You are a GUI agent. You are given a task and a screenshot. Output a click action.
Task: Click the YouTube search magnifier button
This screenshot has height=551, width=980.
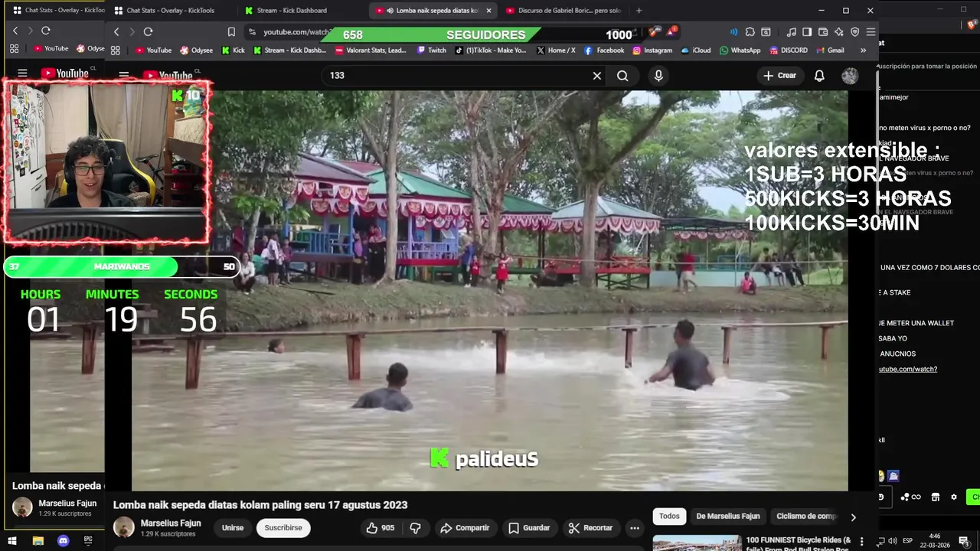[622, 76]
